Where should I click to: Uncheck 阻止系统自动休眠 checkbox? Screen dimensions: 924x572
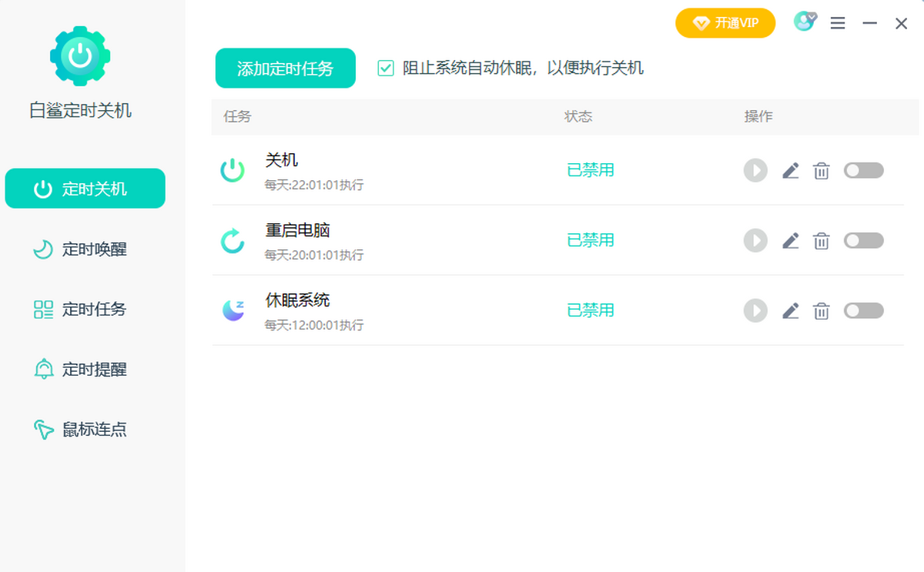tap(384, 68)
